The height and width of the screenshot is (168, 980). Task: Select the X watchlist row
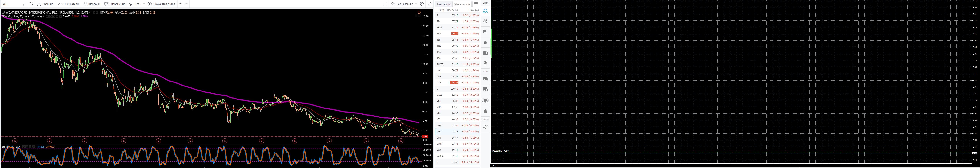click(458, 162)
